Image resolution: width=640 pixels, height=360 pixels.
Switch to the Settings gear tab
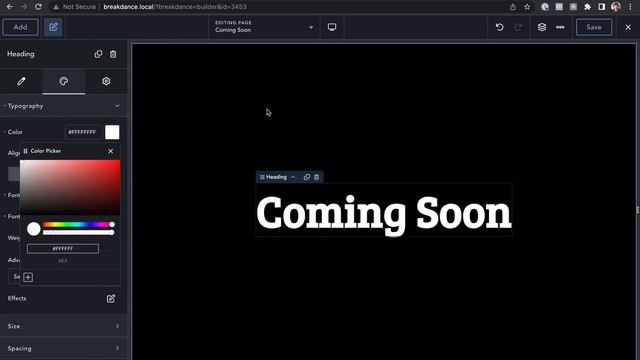pyautogui.click(x=106, y=81)
